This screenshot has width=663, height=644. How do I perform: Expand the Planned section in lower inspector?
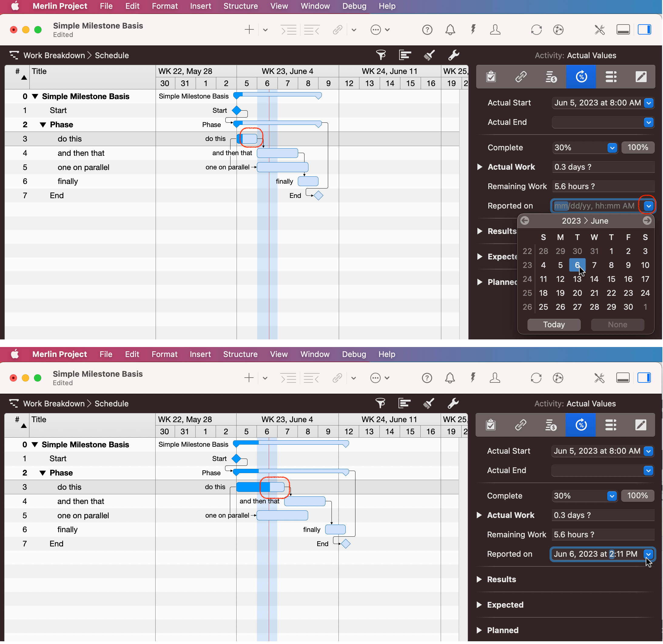(x=480, y=630)
